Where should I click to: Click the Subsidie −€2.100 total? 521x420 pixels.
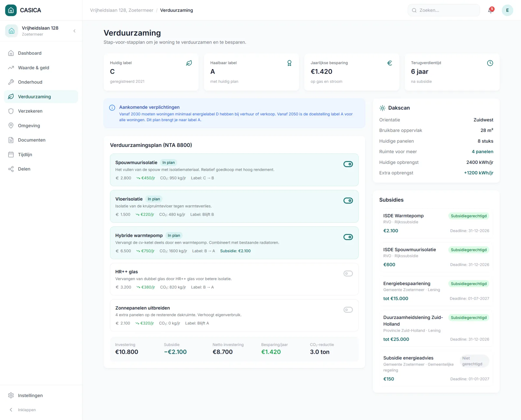coord(175,352)
